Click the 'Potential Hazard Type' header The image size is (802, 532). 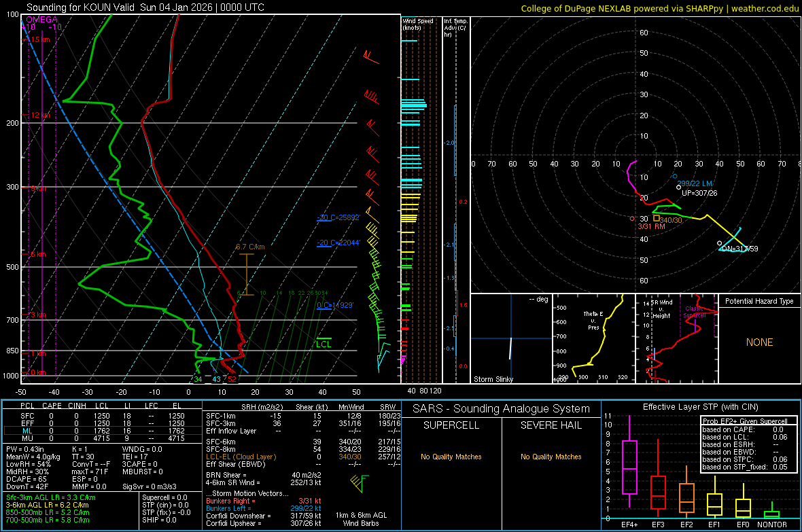tap(759, 301)
